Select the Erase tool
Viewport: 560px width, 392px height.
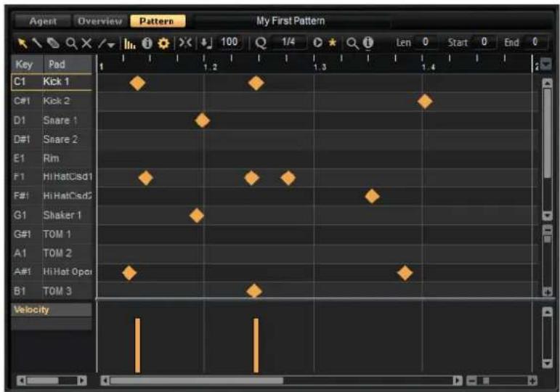click(53, 44)
